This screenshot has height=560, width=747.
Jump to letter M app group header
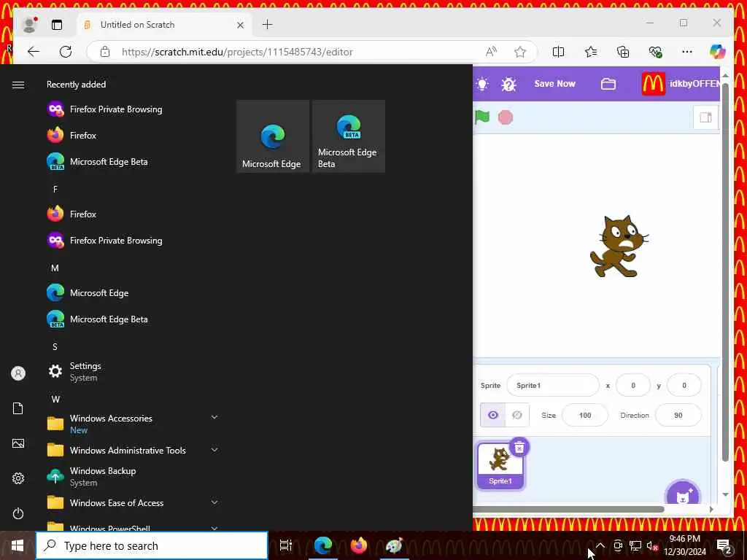click(55, 268)
